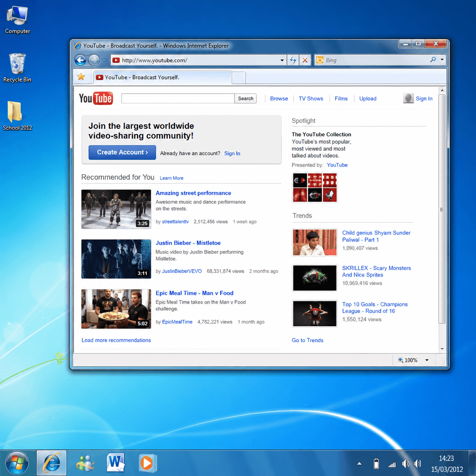
Task: Click the Justin Bieber - Mistletoe title
Action: coord(188,243)
